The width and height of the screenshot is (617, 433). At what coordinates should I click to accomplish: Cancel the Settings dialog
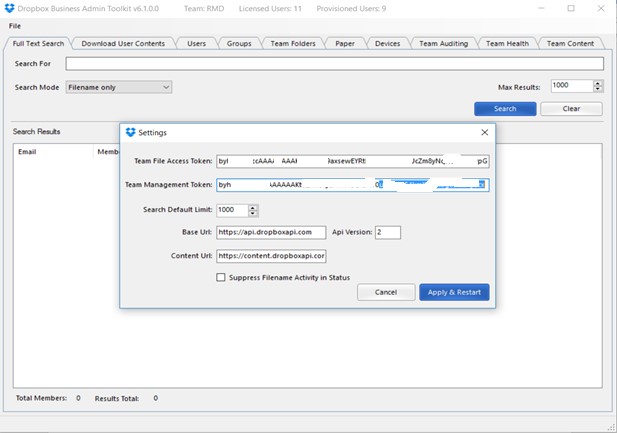(386, 292)
